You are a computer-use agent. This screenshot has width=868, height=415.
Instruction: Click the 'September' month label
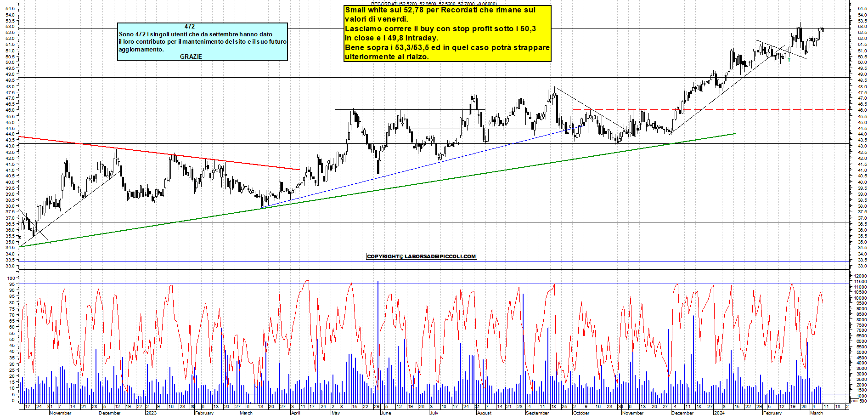tap(538, 413)
